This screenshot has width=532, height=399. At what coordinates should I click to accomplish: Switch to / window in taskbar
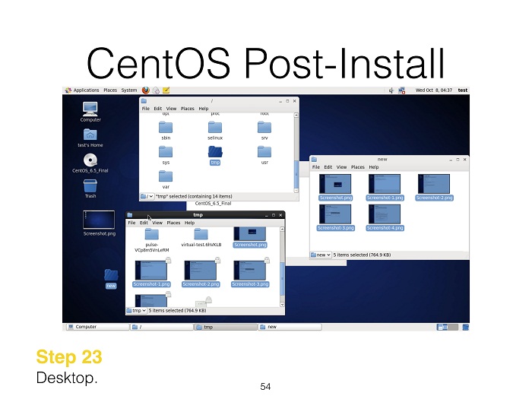[162, 327]
